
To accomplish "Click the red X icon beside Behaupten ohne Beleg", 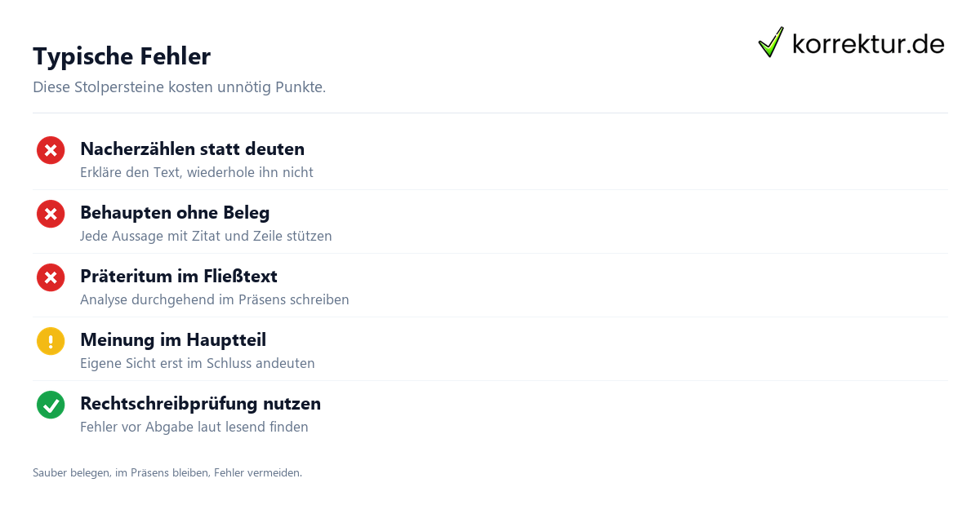I will coord(51,214).
